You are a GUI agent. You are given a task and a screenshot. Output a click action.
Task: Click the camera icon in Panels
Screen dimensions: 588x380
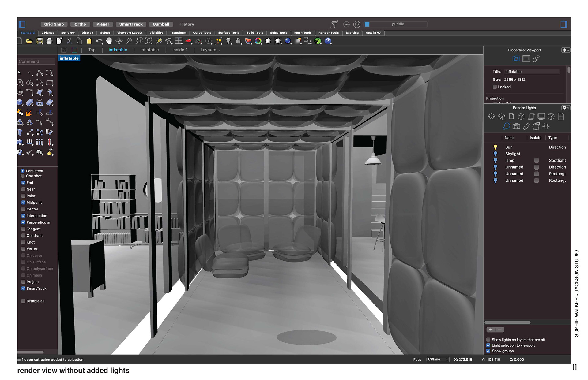516,126
